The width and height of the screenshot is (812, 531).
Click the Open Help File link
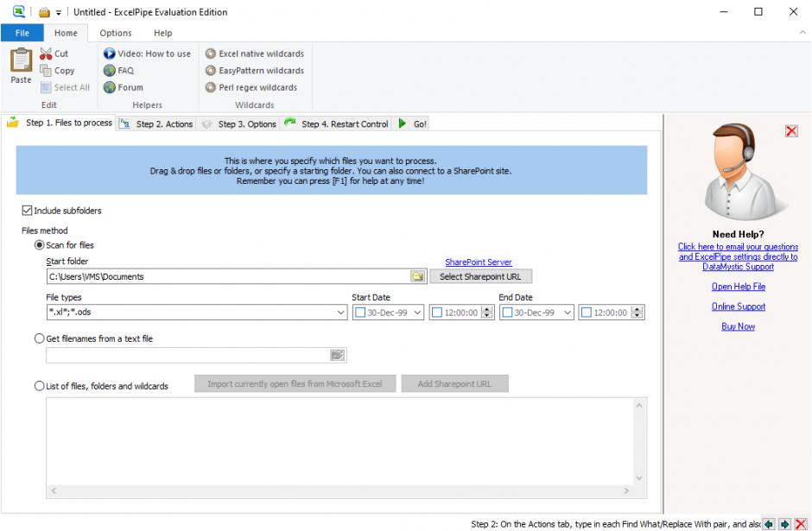[738, 286]
